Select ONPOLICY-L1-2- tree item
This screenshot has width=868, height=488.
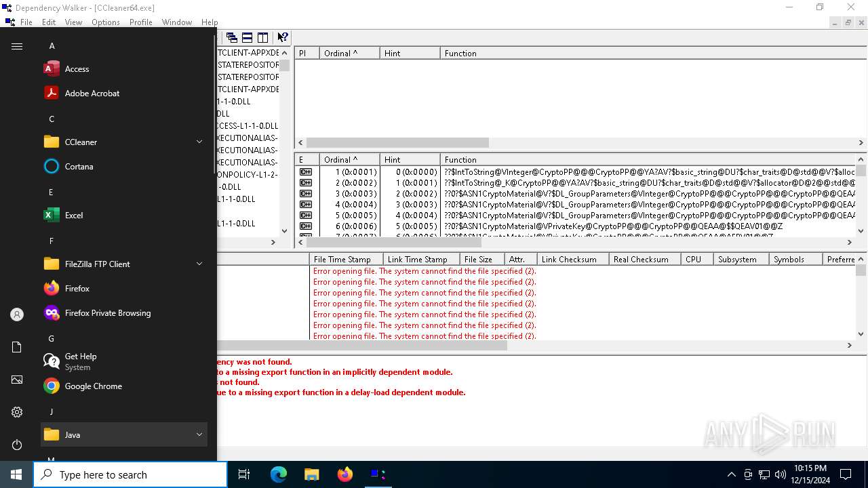point(248,174)
